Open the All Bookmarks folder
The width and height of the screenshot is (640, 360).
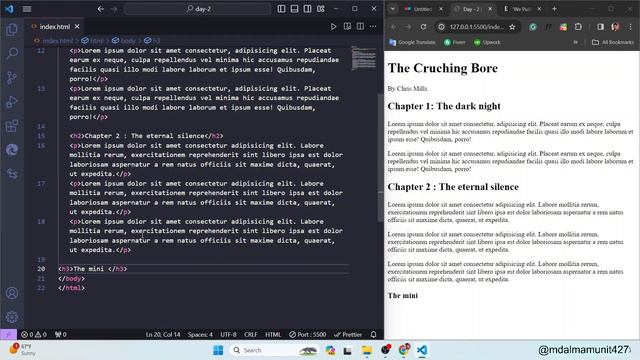[x=613, y=42]
